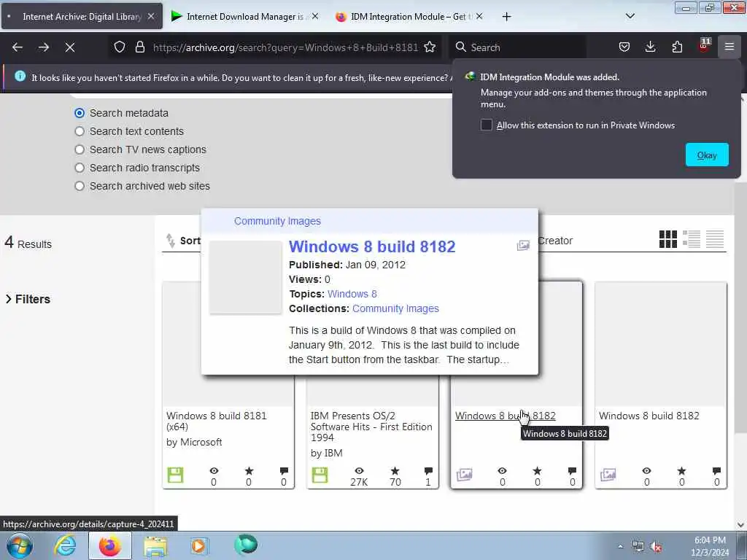
Task: Click views eye icon showing 27K
Action: coord(359,470)
